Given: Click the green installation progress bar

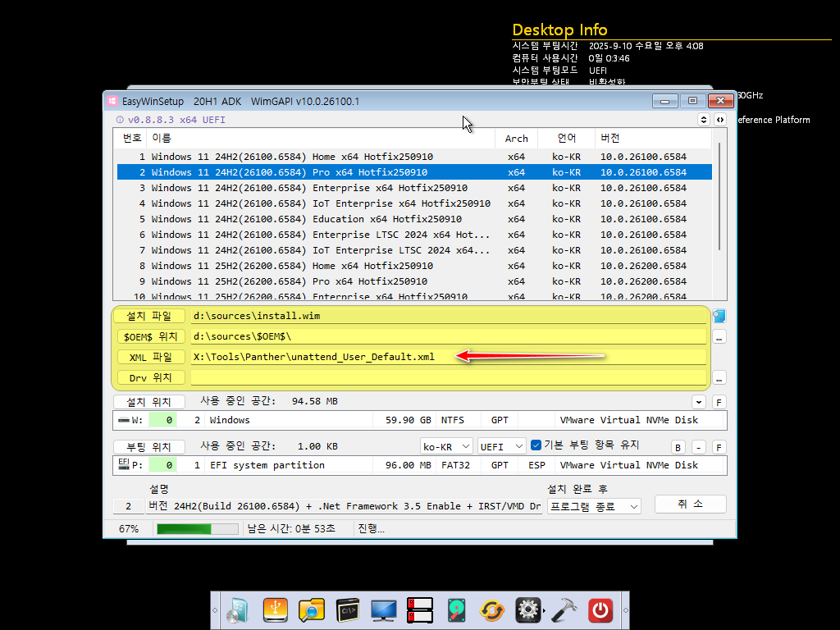Looking at the screenshot, I should click(x=197, y=529).
